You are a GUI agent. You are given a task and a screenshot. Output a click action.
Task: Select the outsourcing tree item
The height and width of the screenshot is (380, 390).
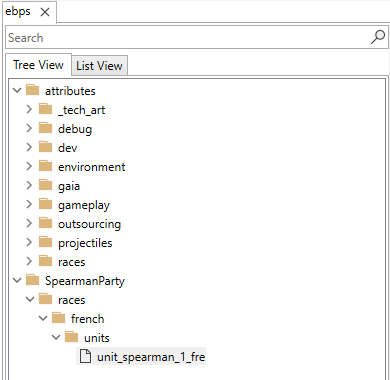tap(89, 224)
